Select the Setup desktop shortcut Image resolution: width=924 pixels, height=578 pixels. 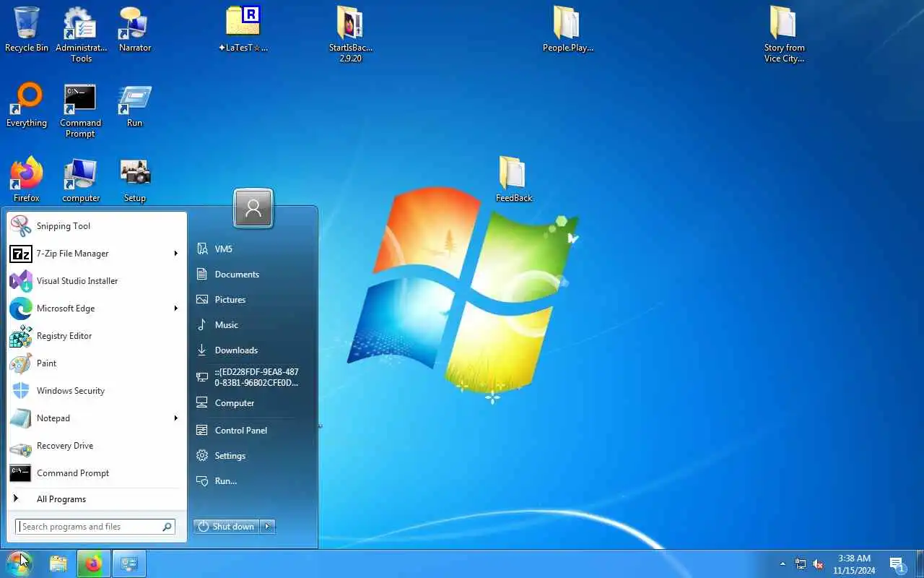tap(135, 180)
